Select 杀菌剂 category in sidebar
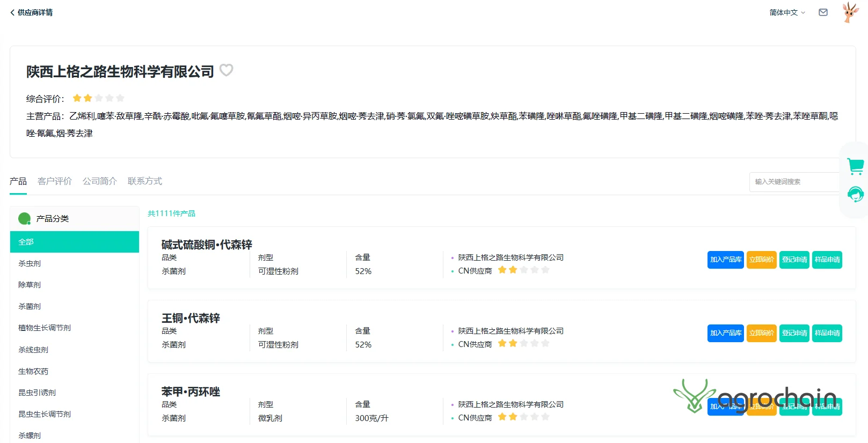Screen dimensions: 868x443 (x=75, y=306)
